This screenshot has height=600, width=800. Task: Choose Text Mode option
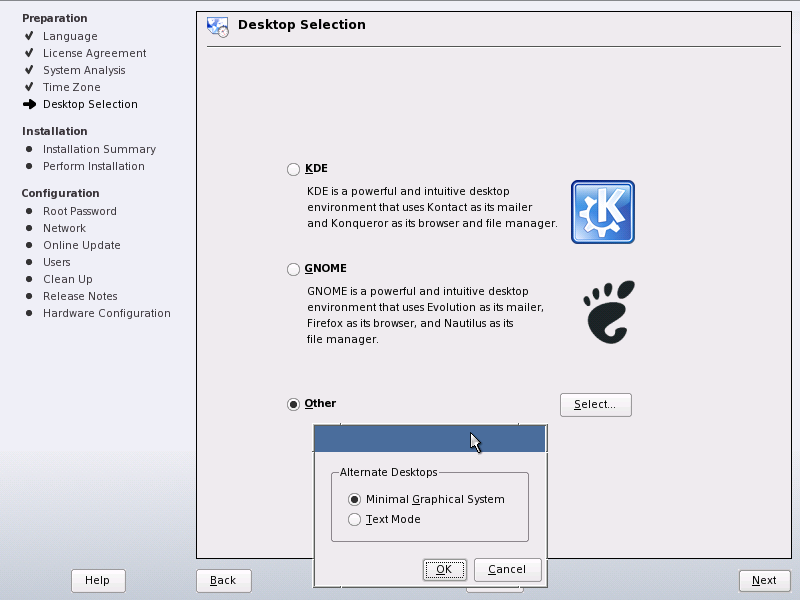[x=354, y=519]
